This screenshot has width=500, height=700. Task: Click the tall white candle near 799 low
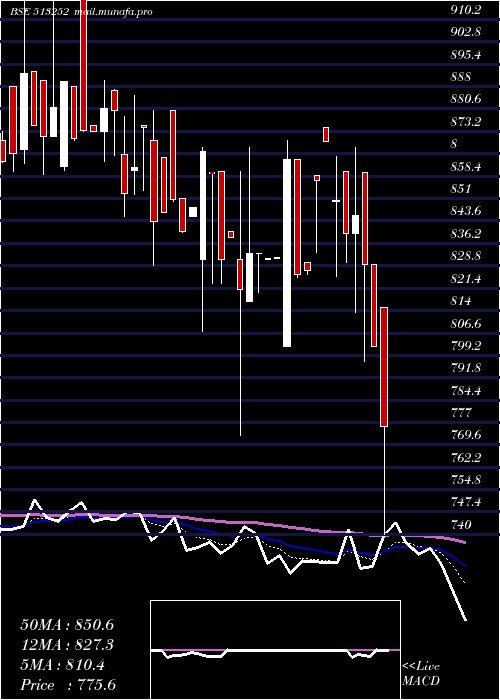(x=287, y=253)
